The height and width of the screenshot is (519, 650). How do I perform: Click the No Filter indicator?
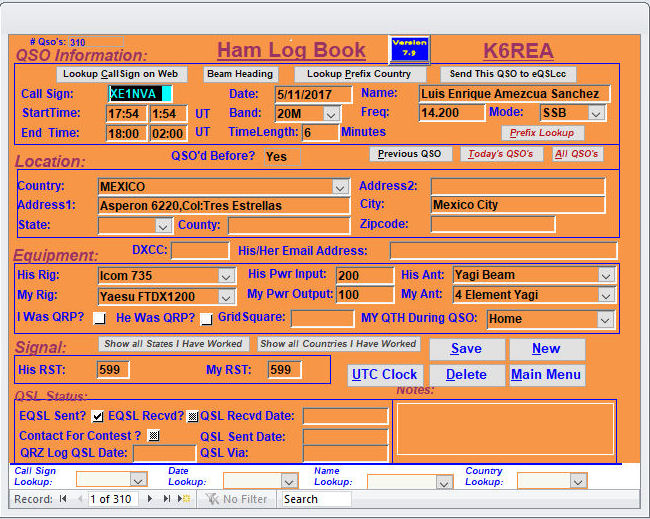[237, 499]
